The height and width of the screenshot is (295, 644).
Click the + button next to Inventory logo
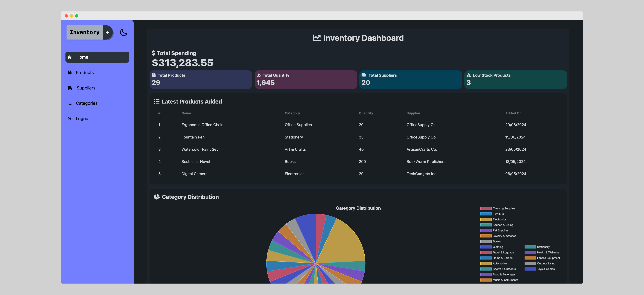pyautogui.click(x=108, y=32)
